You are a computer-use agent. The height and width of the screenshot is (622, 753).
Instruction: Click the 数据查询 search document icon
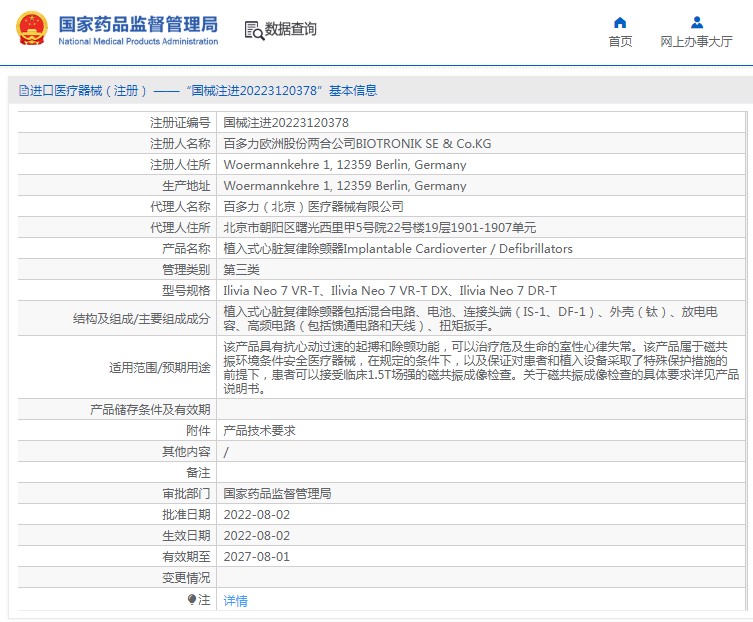(254, 30)
